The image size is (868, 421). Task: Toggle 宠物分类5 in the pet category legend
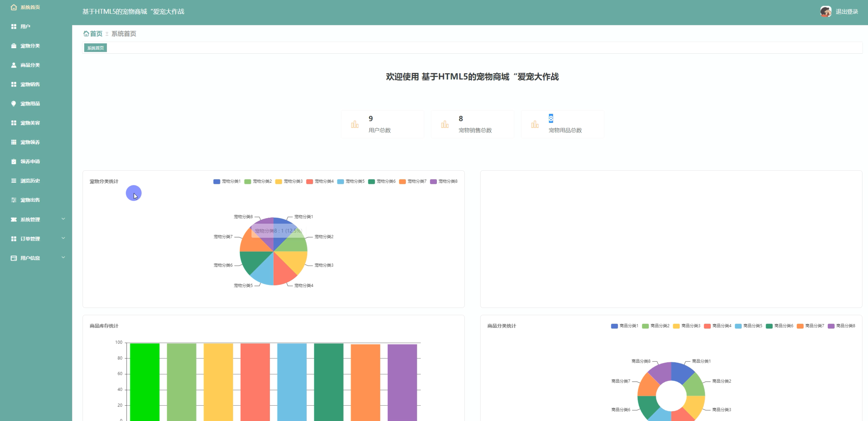pyautogui.click(x=351, y=181)
